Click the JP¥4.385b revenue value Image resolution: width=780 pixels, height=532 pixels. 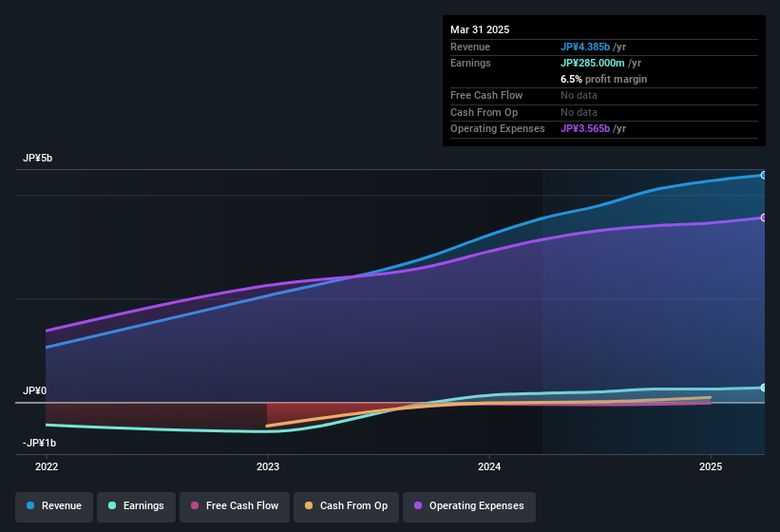pos(585,47)
